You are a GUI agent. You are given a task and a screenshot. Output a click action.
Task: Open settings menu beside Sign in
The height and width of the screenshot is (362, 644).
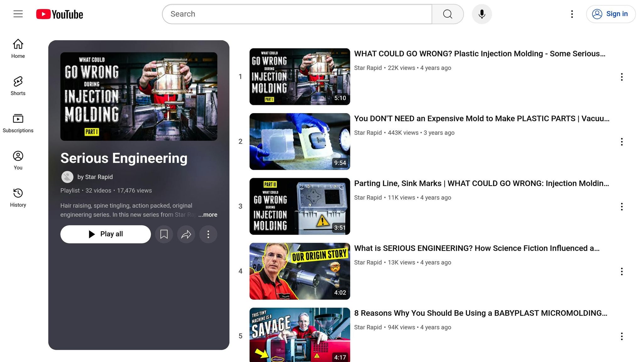(x=572, y=14)
